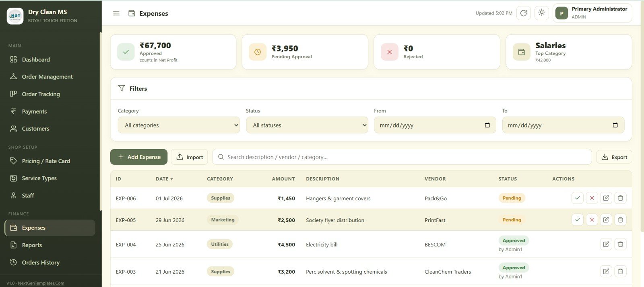The image size is (644, 287).
Task: Click the Supplies tag on EXP-006
Action: 221,198
